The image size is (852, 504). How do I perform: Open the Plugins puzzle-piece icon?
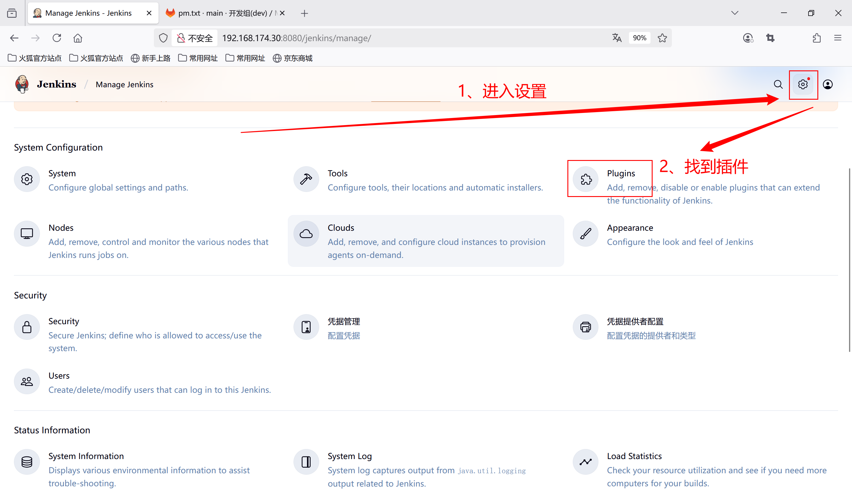(585, 179)
